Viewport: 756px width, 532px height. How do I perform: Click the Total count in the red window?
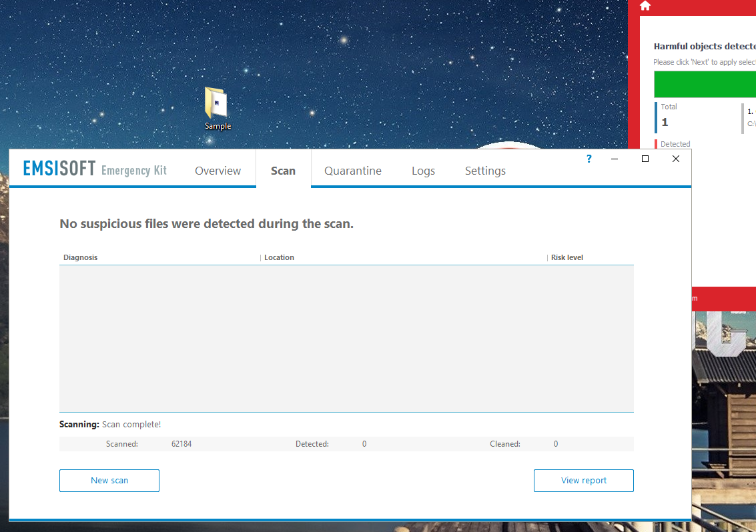tap(665, 122)
